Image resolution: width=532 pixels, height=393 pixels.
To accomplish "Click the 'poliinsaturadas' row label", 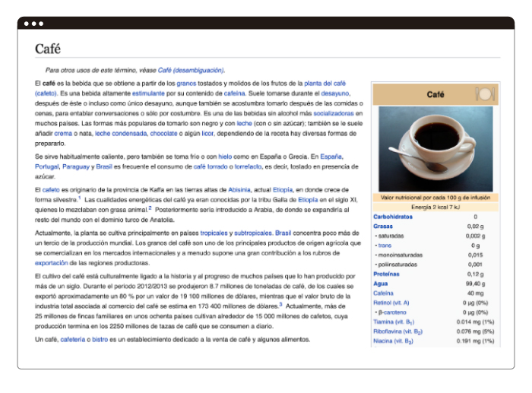I will pyautogui.click(x=397, y=265).
